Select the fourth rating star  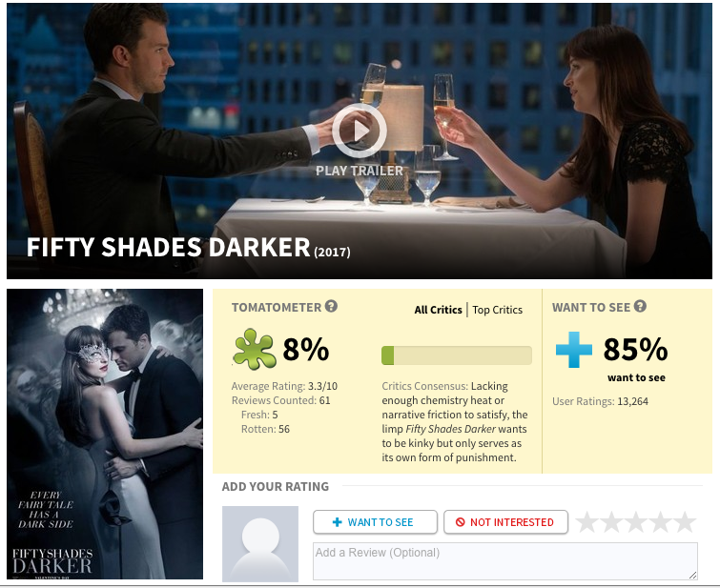coord(661,522)
